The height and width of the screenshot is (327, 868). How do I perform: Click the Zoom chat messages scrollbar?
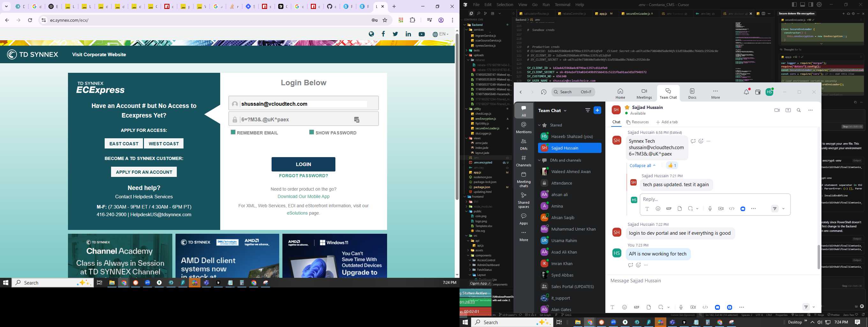click(819, 256)
